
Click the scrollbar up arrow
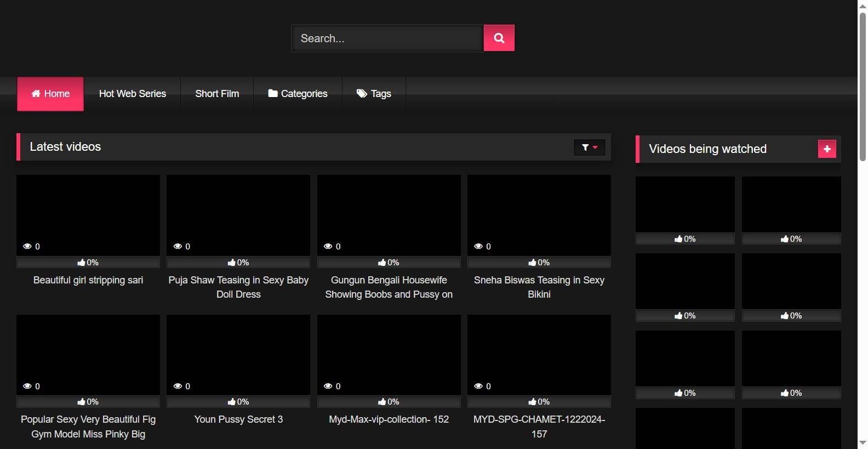tap(863, 5)
